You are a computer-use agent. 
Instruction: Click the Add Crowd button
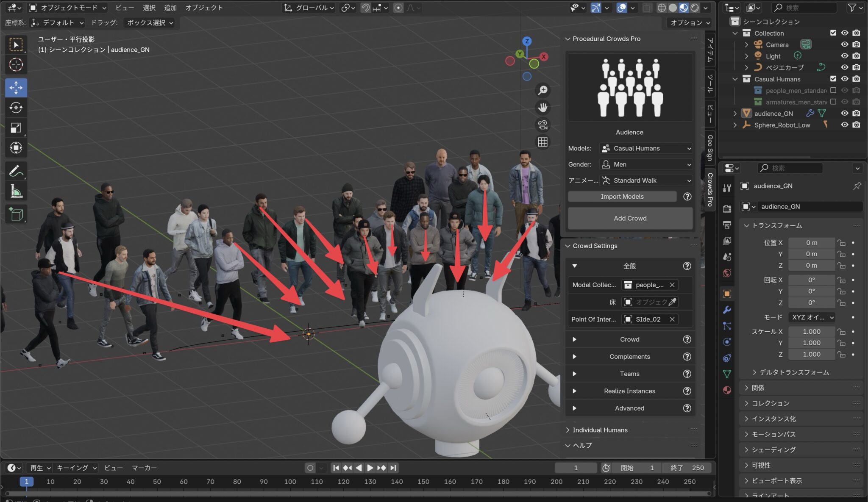point(630,218)
